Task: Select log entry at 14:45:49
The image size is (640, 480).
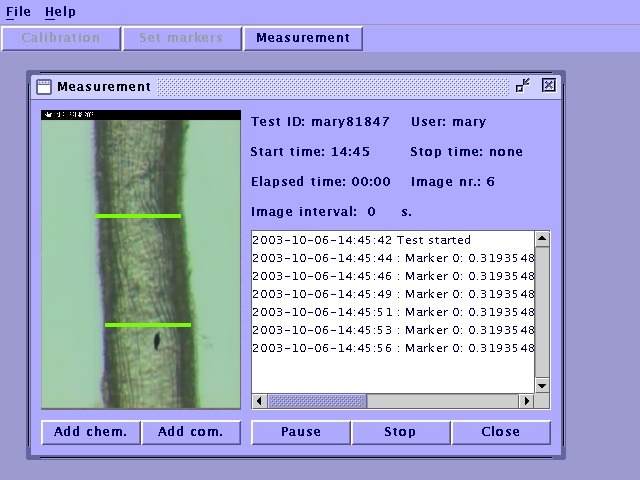Action: (x=393, y=294)
